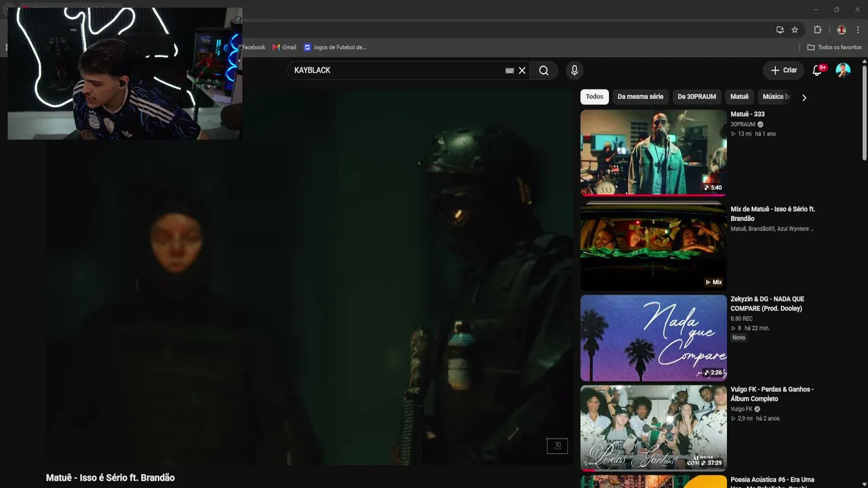Clear the KAYBLACK search text with X
Screen dimensions: 868x488
pyautogui.click(x=522, y=70)
